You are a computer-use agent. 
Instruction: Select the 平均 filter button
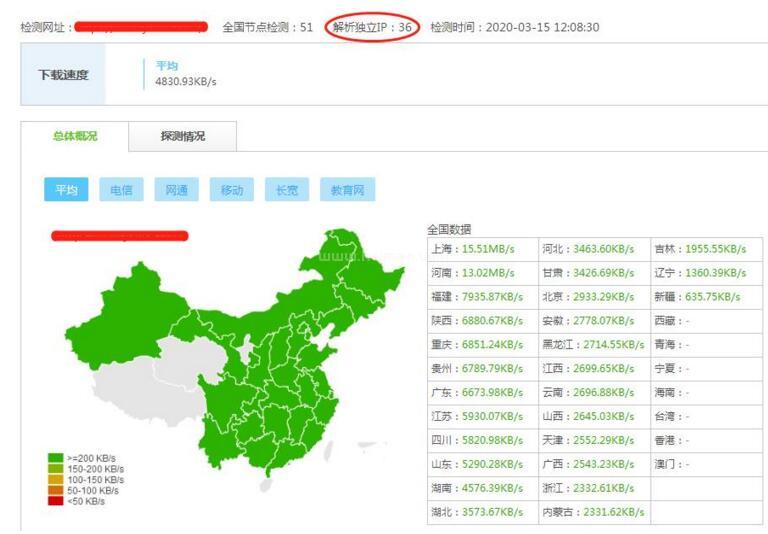click(66, 190)
